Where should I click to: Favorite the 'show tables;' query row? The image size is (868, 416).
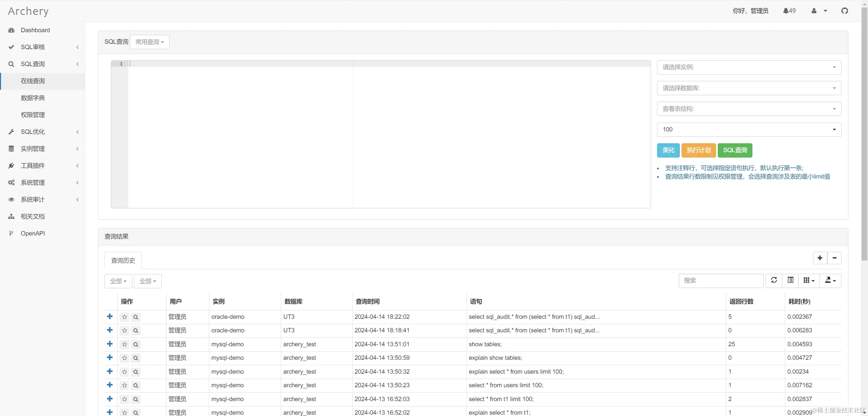pos(124,345)
